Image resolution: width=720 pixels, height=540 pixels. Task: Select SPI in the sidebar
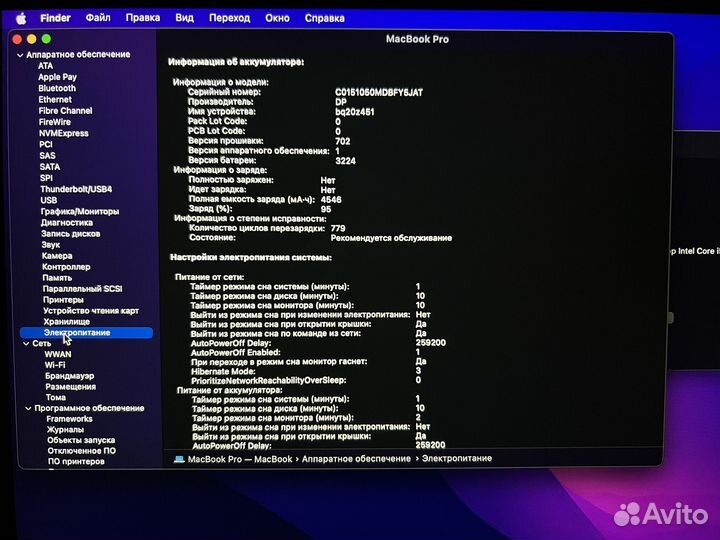(x=46, y=178)
